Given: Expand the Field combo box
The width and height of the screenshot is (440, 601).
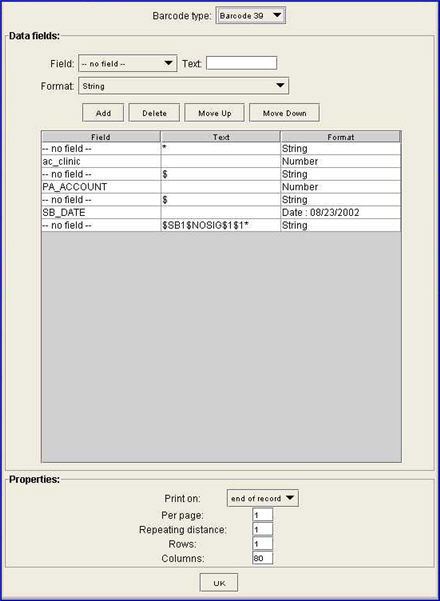Looking at the screenshot, I should 128,63.
